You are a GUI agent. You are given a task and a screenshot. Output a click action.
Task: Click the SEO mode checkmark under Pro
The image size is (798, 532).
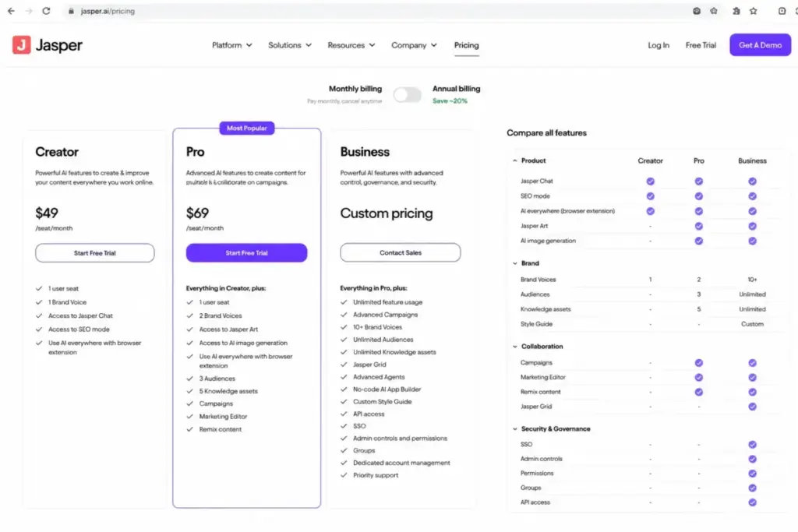(x=699, y=196)
